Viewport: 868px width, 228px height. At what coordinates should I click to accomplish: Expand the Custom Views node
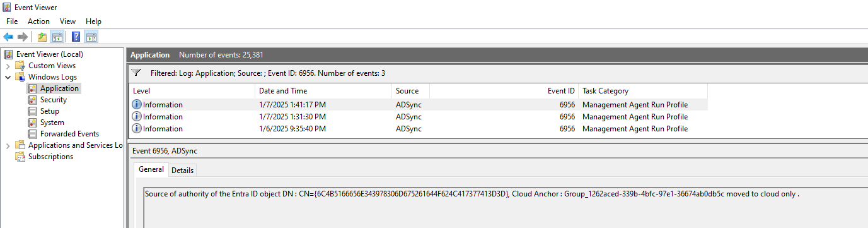click(8, 66)
